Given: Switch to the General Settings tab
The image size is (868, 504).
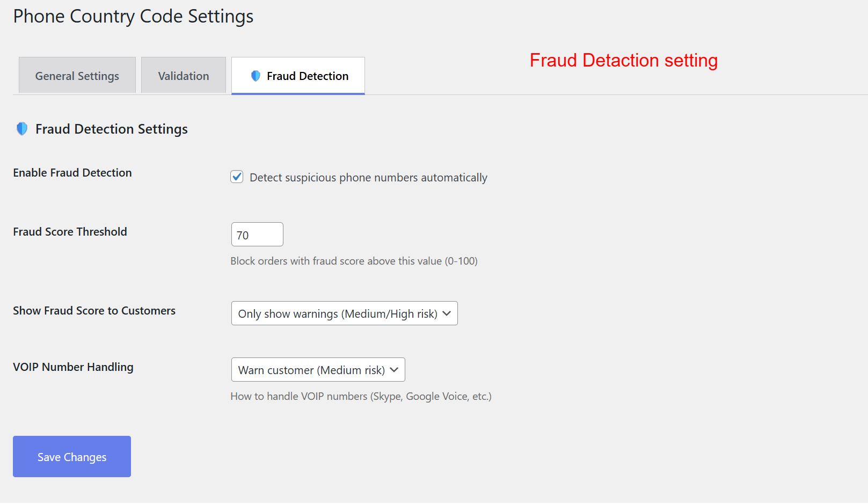Looking at the screenshot, I should (77, 76).
